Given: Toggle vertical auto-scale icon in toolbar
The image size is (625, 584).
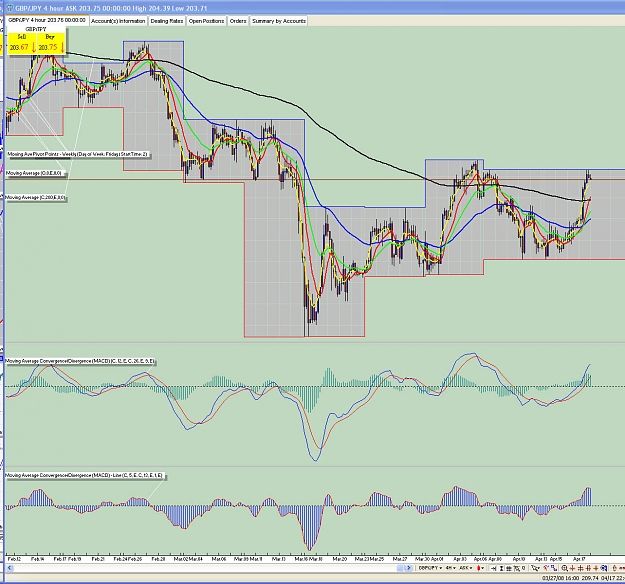Looking at the screenshot, I should coord(501,568).
